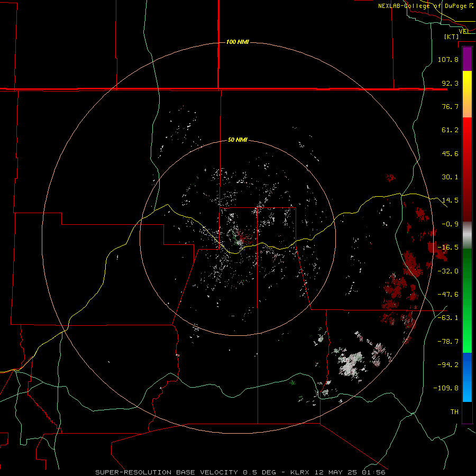Select the 76.7 scale value
This screenshot has width=476, height=476.
pos(450,106)
